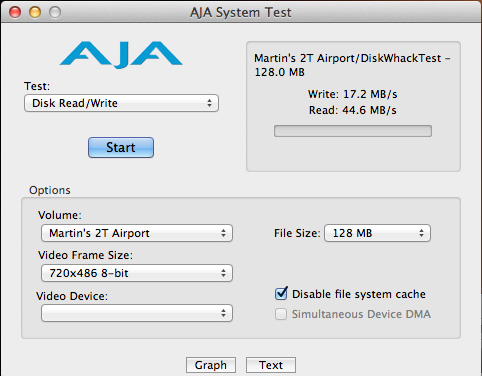Click the Test: label
The height and width of the screenshot is (376, 482).
click(x=37, y=86)
